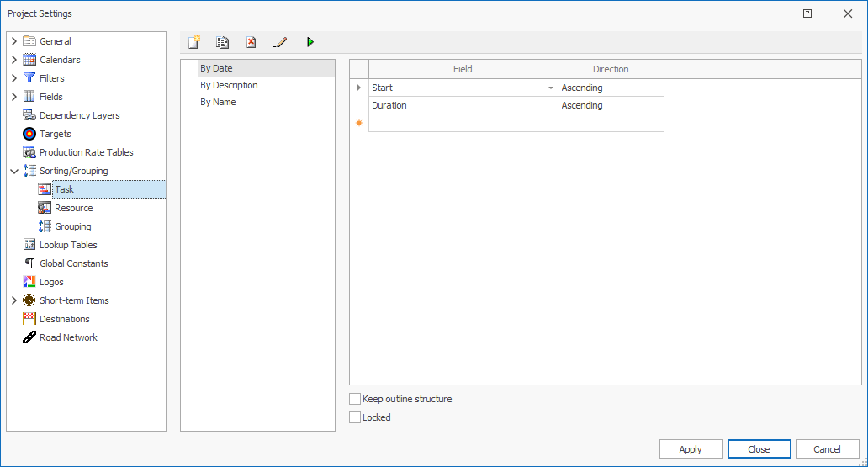The image size is (868, 467).
Task: Expand the Short-term Items node
Action: click(x=14, y=300)
